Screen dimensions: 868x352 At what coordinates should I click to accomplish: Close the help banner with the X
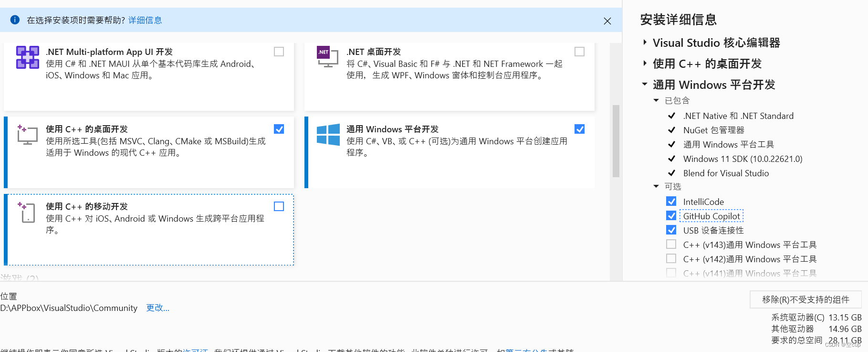tap(607, 21)
